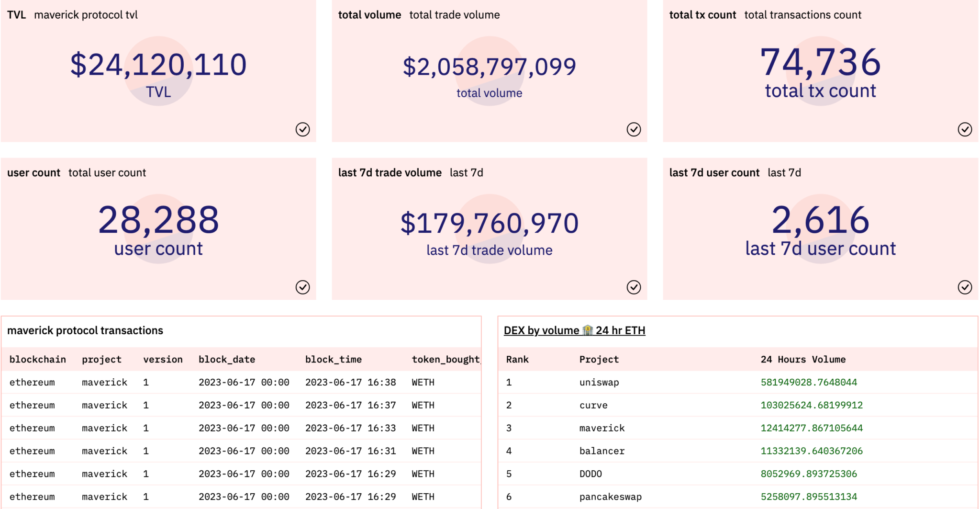The width and height of the screenshot is (980, 509).
Task: Click the checkmark icon on the user count widget
Action: tap(302, 287)
